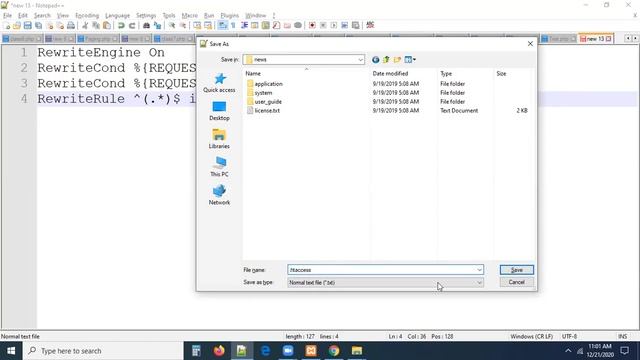Viewport: 640px width, 360px height.
Task: Toggle the Word wrap toolbar icon
Action: 222,25
